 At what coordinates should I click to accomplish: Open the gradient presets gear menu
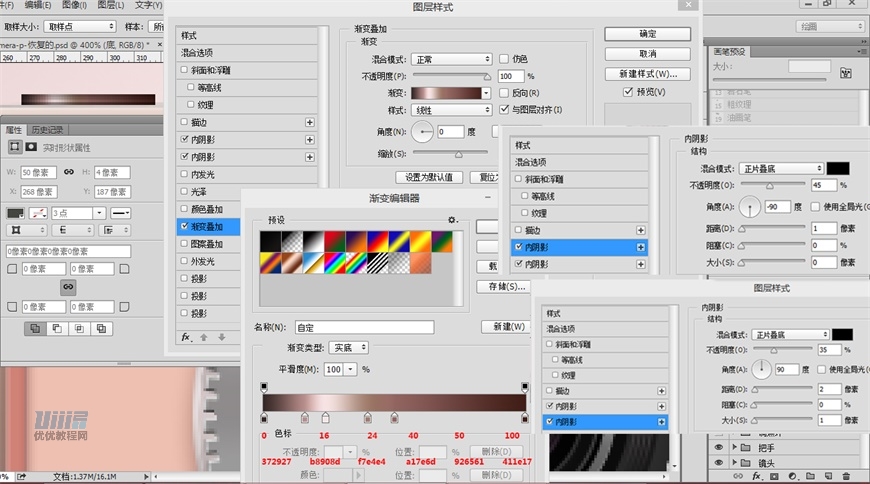click(452, 220)
